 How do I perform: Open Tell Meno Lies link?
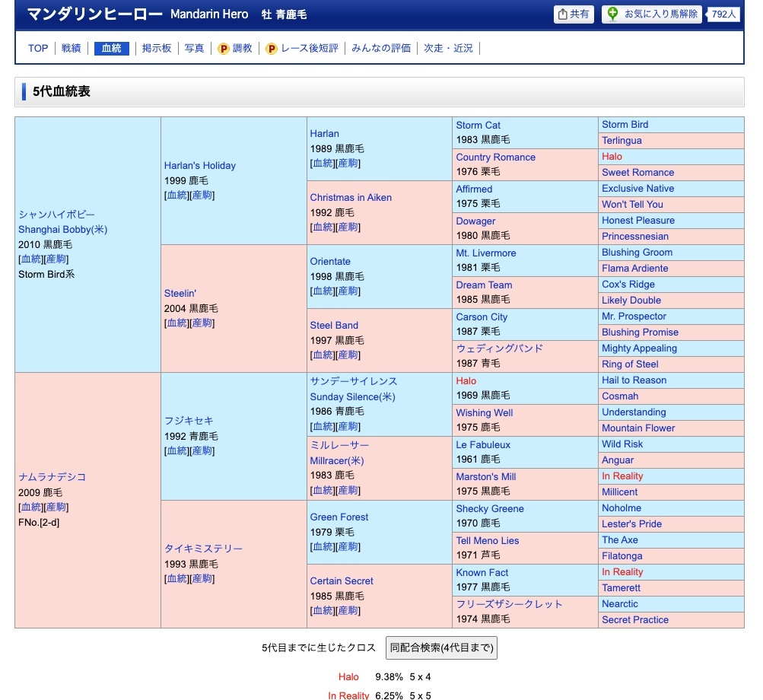click(x=487, y=540)
